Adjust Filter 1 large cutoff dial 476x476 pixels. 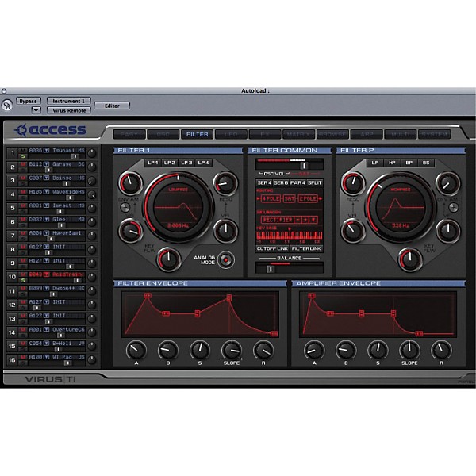point(178,207)
